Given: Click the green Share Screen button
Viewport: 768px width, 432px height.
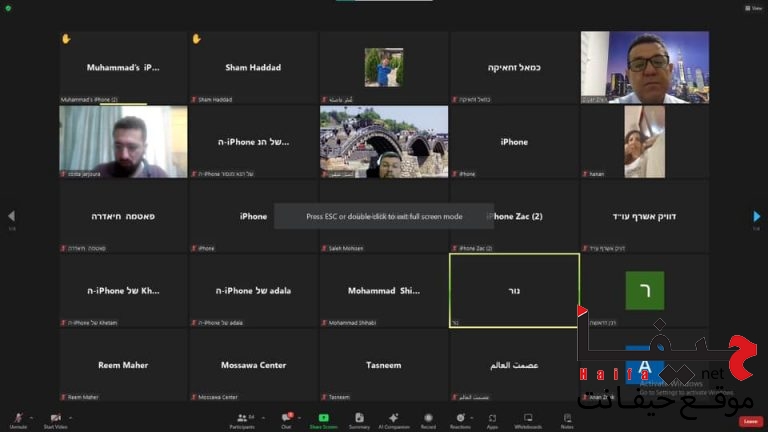Looking at the screenshot, I should click(x=323, y=418).
